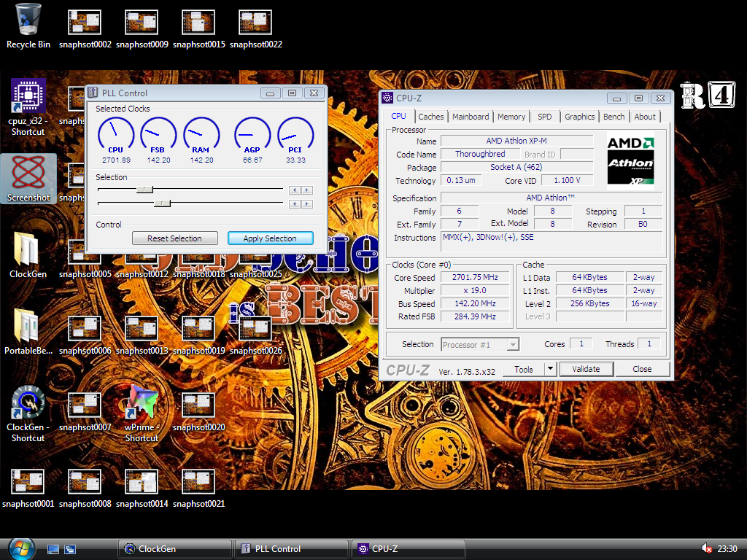
Task: Click the upper slider's left arrow stepper
Action: [x=295, y=190]
